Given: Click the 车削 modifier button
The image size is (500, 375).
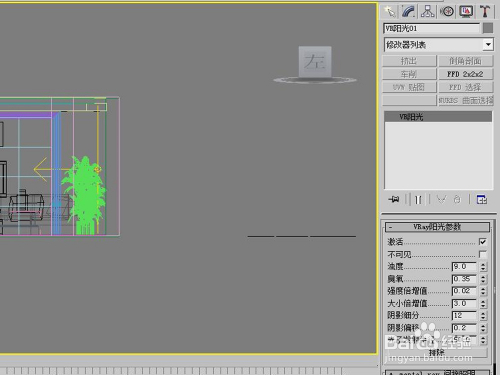Looking at the screenshot, I should 409,74.
